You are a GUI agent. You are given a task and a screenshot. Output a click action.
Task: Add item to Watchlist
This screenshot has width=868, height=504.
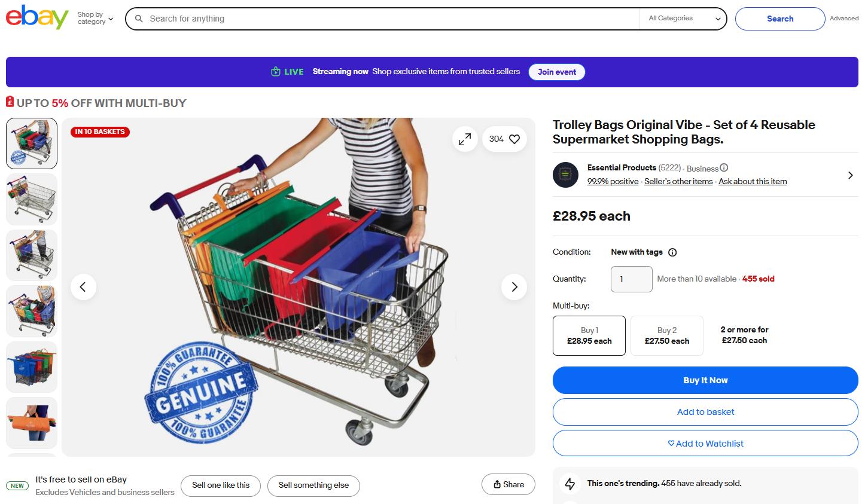[x=705, y=444]
